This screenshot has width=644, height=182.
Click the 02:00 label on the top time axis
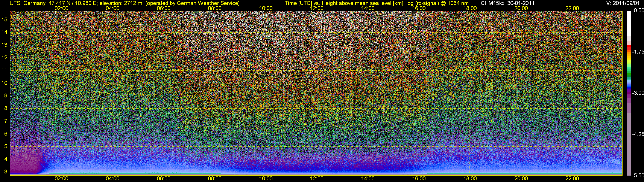tap(61, 8)
